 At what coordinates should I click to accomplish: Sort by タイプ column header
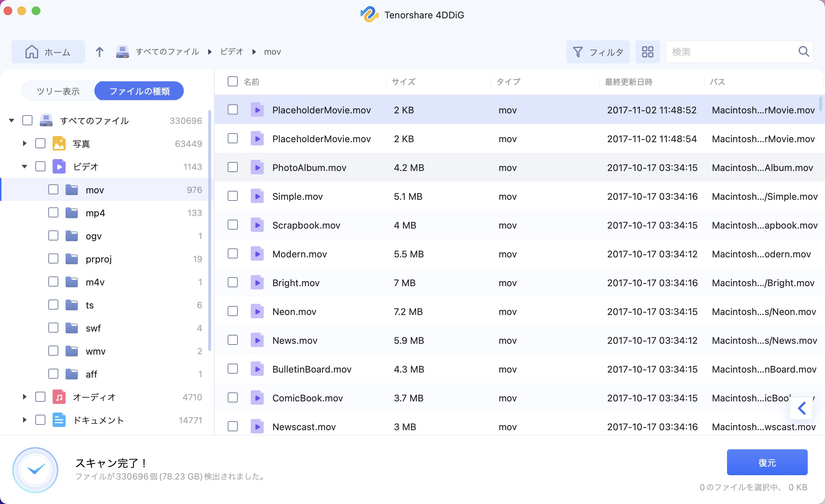click(x=508, y=82)
